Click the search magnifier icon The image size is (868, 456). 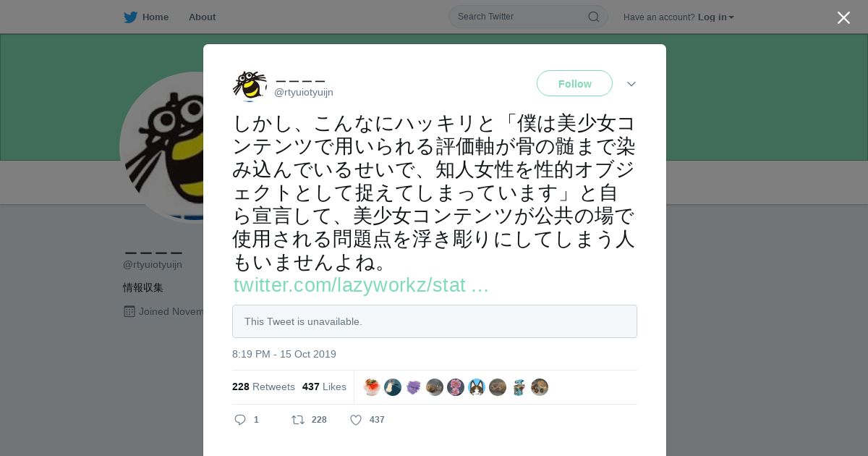pyautogui.click(x=593, y=17)
